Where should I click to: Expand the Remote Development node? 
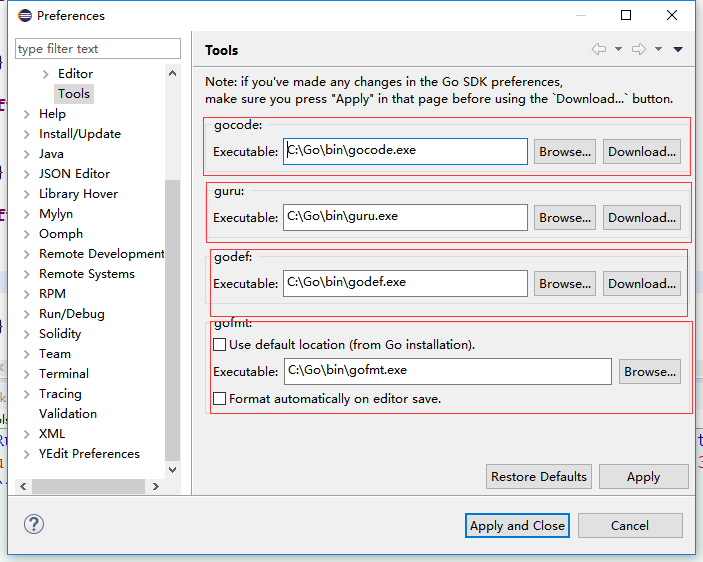27,254
